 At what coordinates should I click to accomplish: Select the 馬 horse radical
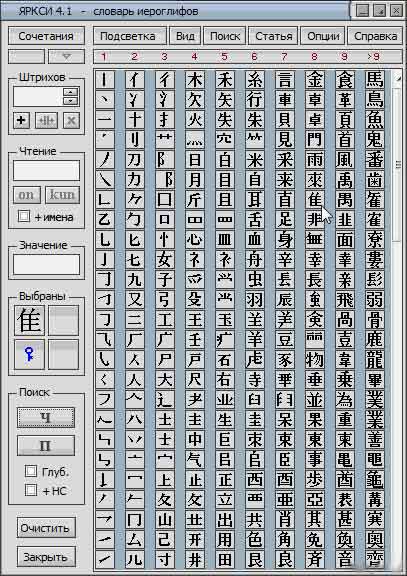[x=375, y=80]
